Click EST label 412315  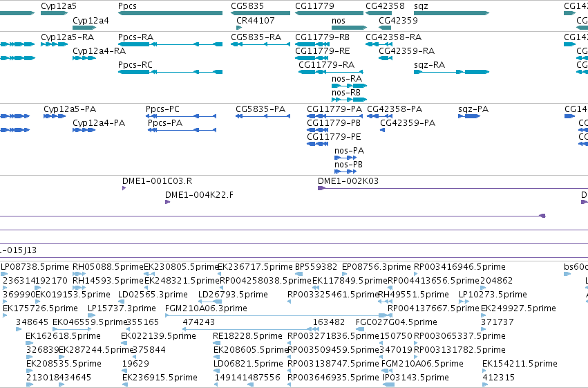(x=498, y=378)
